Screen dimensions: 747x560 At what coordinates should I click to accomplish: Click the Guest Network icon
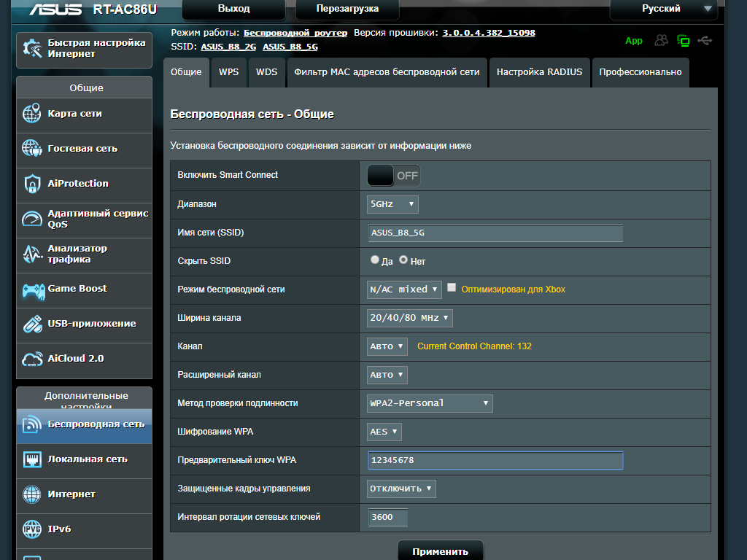point(32,148)
